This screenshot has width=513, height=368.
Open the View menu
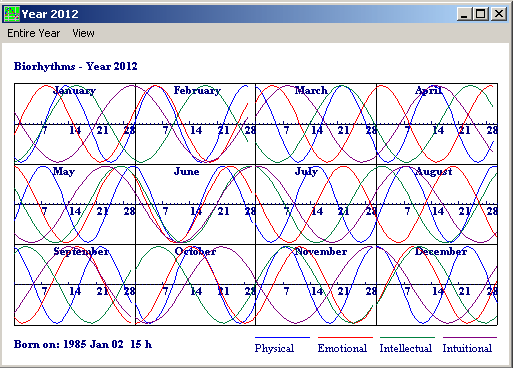83,33
